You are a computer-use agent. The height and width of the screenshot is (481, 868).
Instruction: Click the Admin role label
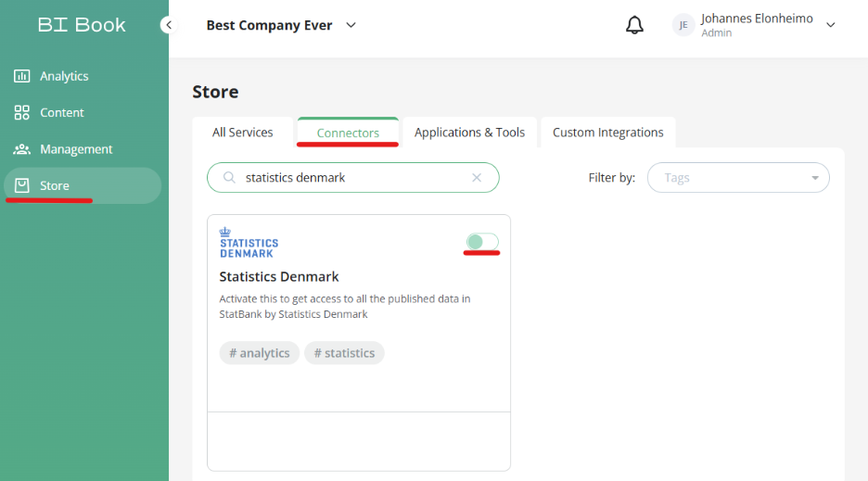pyautogui.click(x=716, y=33)
